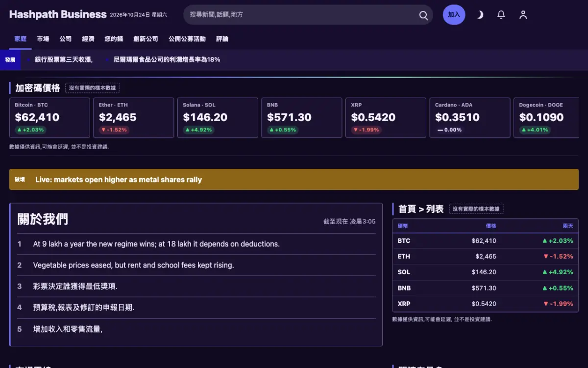Click -1.99% change in XRP table row

[558, 304]
